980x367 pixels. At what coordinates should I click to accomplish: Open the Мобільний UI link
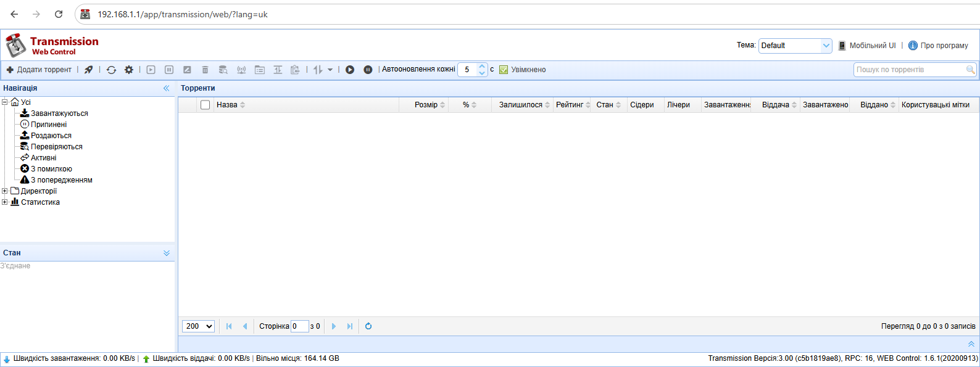click(x=873, y=46)
